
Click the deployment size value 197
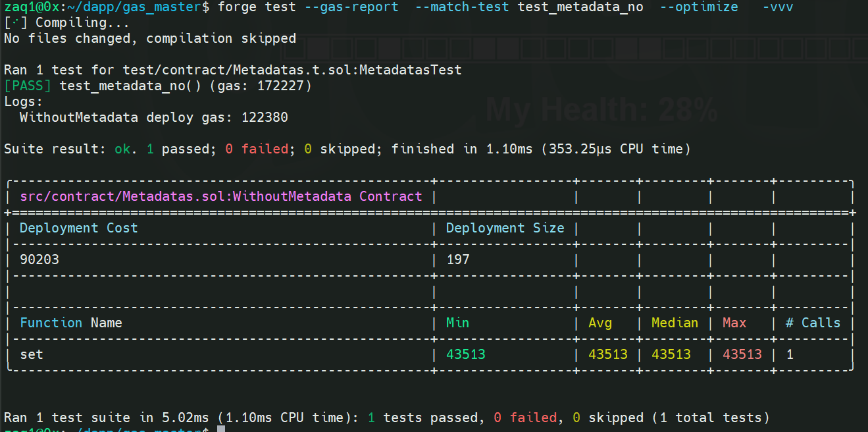click(x=458, y=259)
